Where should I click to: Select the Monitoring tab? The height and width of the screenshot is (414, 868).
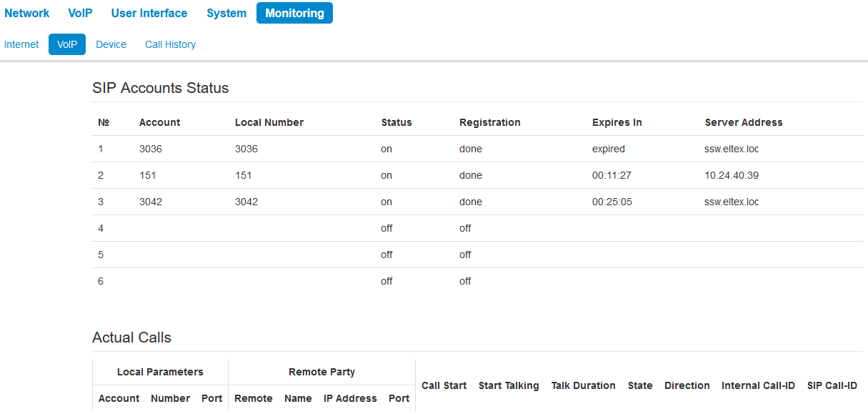coord(294,13)
